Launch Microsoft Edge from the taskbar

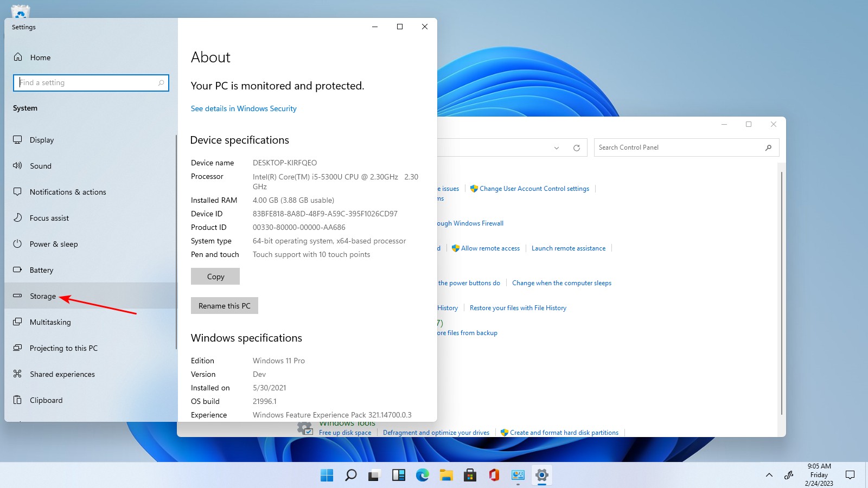[423, 475]
